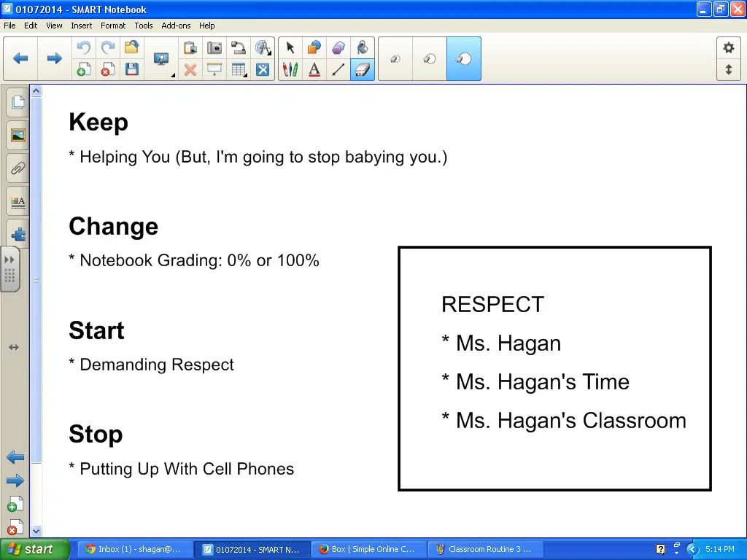Move the toolbar with the up-down arrow
This screenshot has width=747, height=560.
pyautogui.click(x=729, y=69)
